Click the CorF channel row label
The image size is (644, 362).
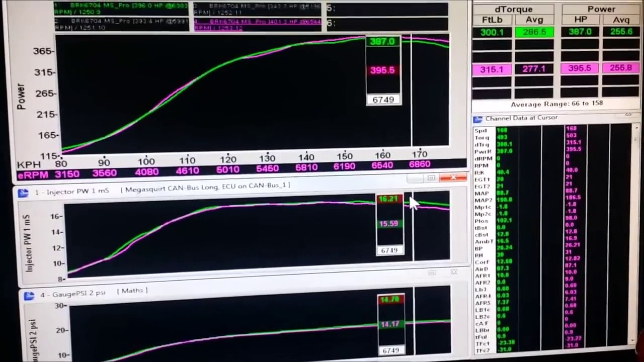coord(482,262)
